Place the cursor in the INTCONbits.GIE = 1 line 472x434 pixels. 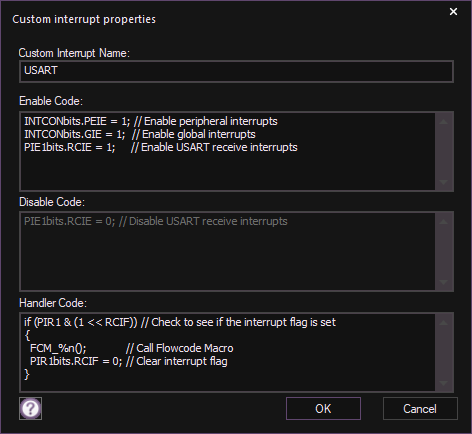point(140,134)
